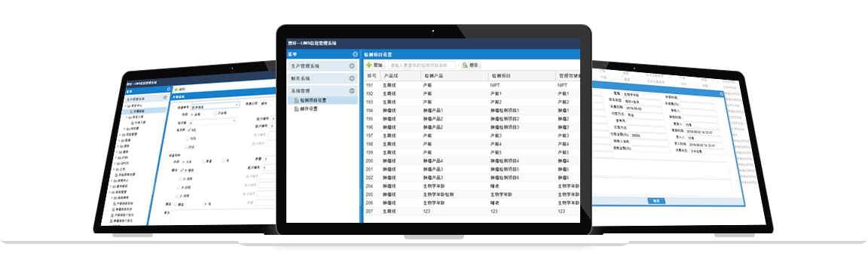Sort by the 检测产品 column header
The height and width of the screenshot is (274, 868).
click(x=434, y=75)
